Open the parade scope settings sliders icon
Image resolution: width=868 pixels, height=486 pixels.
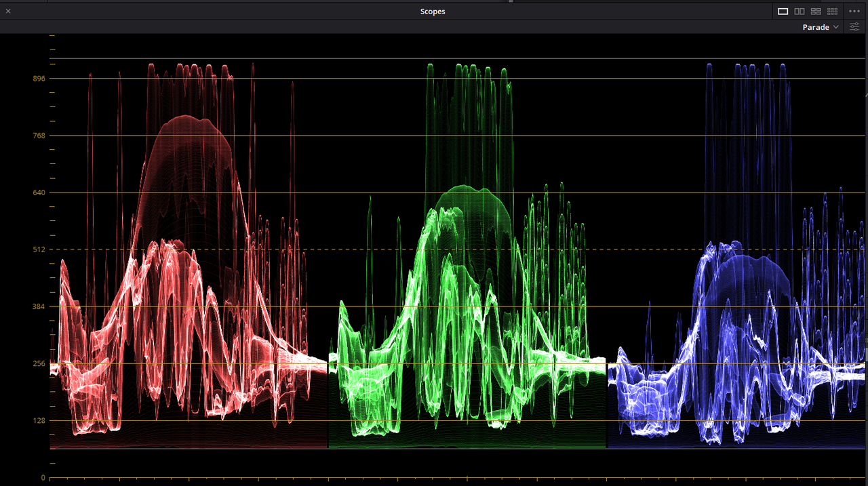(x=854, y=27)
